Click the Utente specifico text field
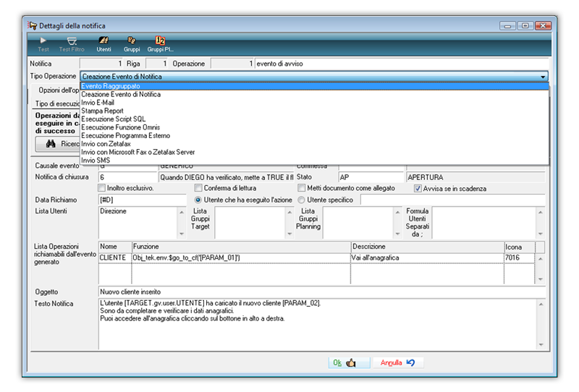 click(453, 200)
